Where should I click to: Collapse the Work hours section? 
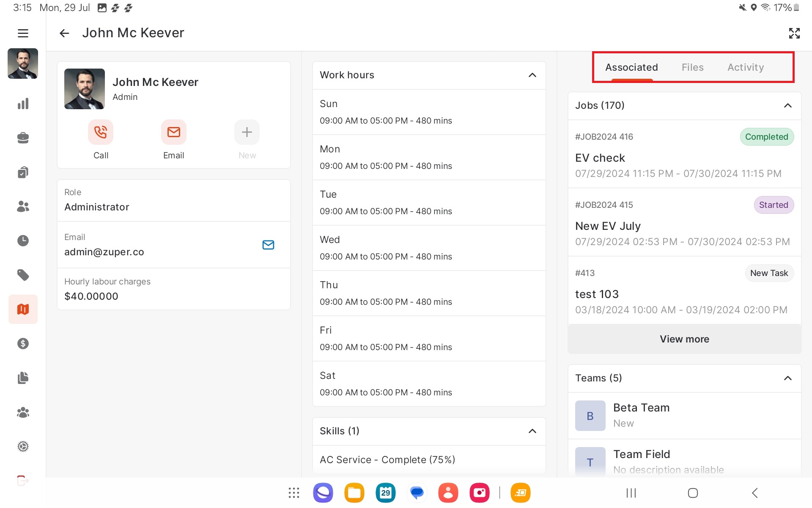tap(532, 75)
